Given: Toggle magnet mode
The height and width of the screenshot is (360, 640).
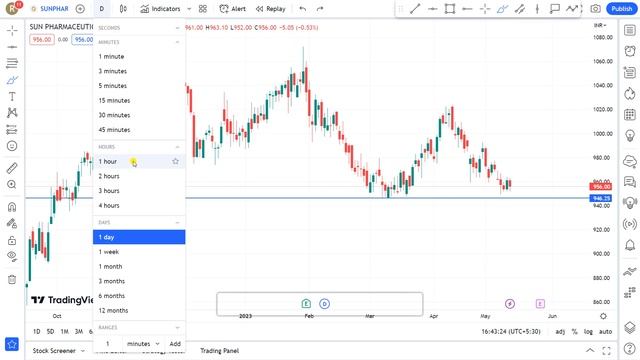Looking at the screenshot, I should (x=12, y=207).
